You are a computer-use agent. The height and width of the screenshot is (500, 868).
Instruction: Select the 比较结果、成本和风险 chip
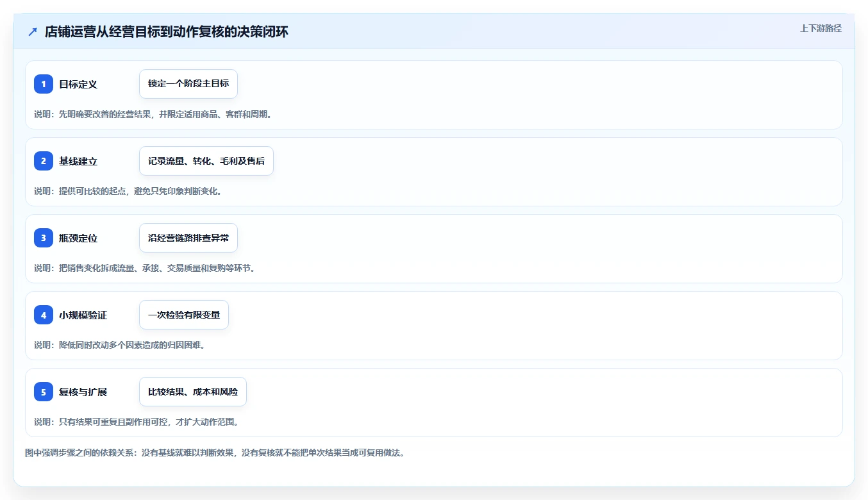[193, 392]
